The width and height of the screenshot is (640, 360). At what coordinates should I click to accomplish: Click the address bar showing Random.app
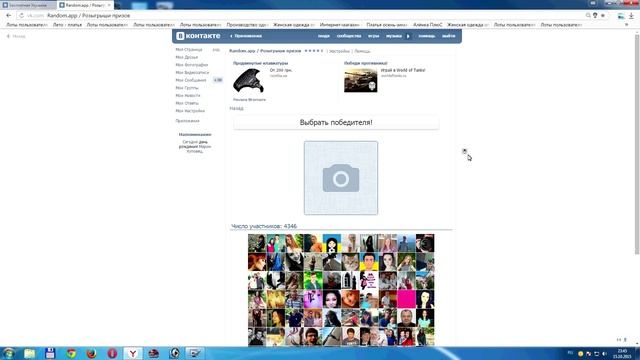(302, 16)
